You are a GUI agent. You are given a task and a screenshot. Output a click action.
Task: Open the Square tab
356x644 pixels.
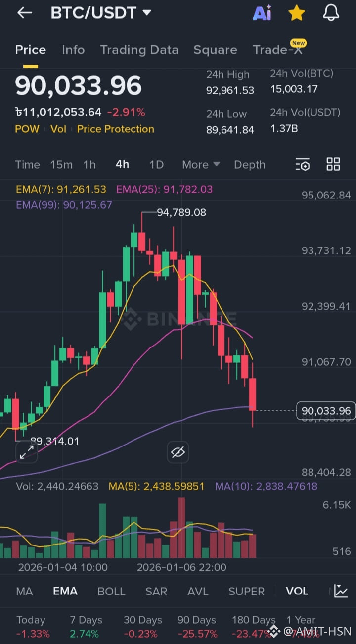click(215, 50)
